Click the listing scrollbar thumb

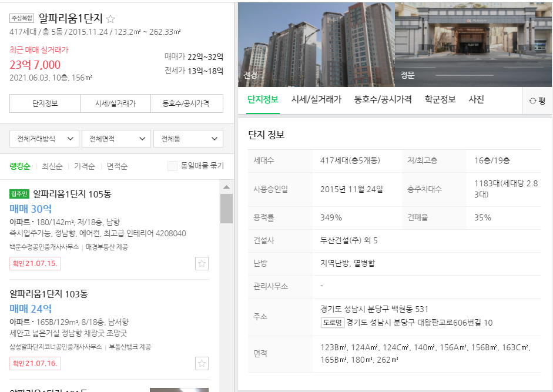click(226, 209)
